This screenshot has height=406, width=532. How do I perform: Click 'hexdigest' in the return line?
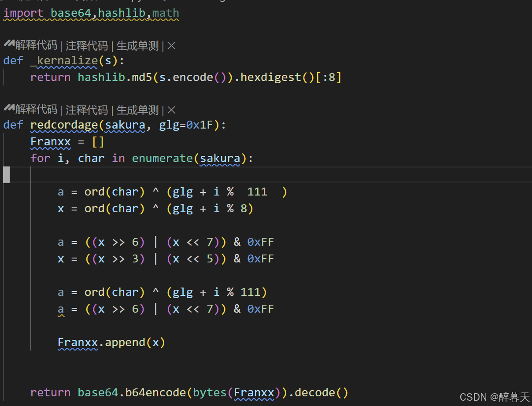(x=270, y=78)
